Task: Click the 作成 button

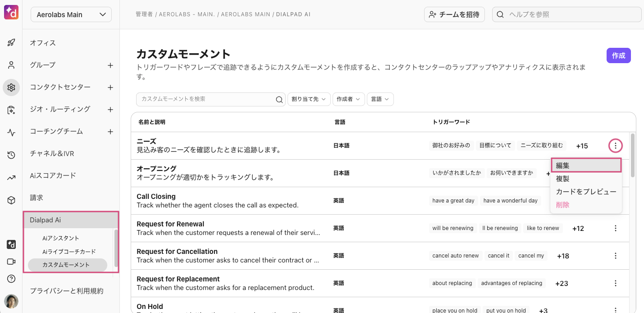Action: tap(618, 55)
